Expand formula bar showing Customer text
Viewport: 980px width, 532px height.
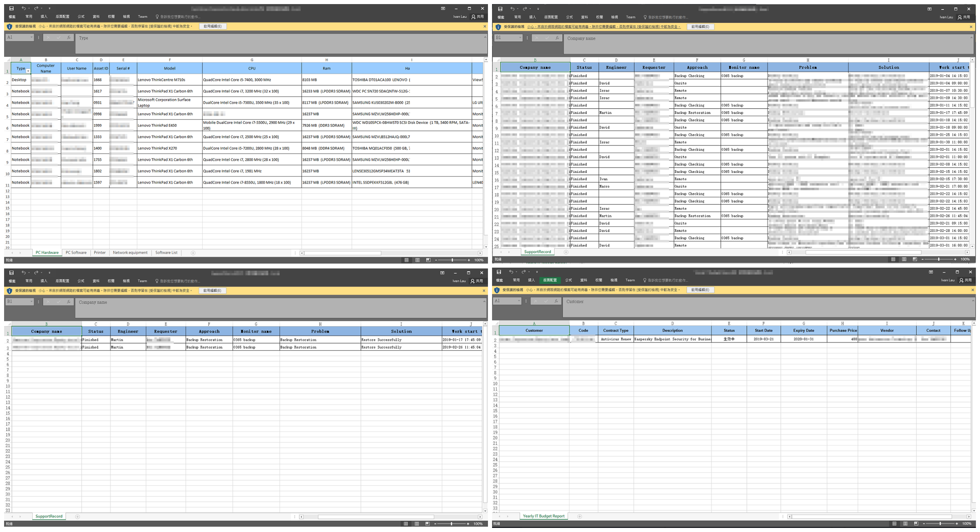point(973,301)
